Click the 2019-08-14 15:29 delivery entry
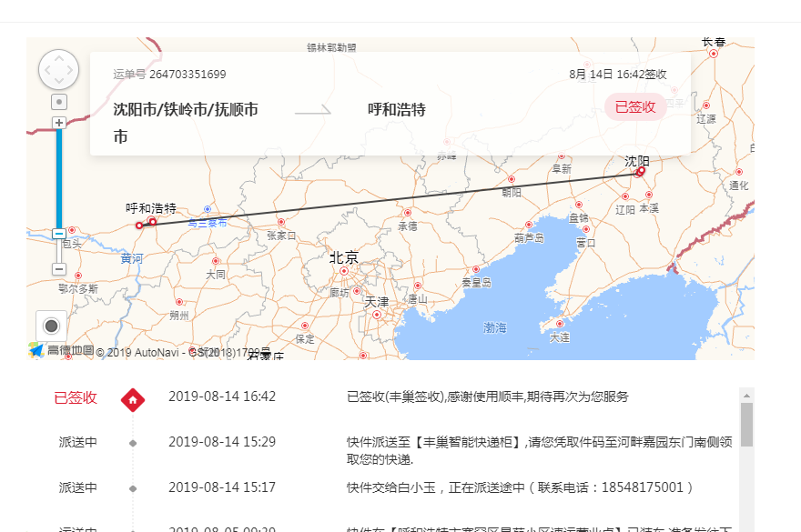Screen dimensions: 801x532 click(x=221, y=442)
